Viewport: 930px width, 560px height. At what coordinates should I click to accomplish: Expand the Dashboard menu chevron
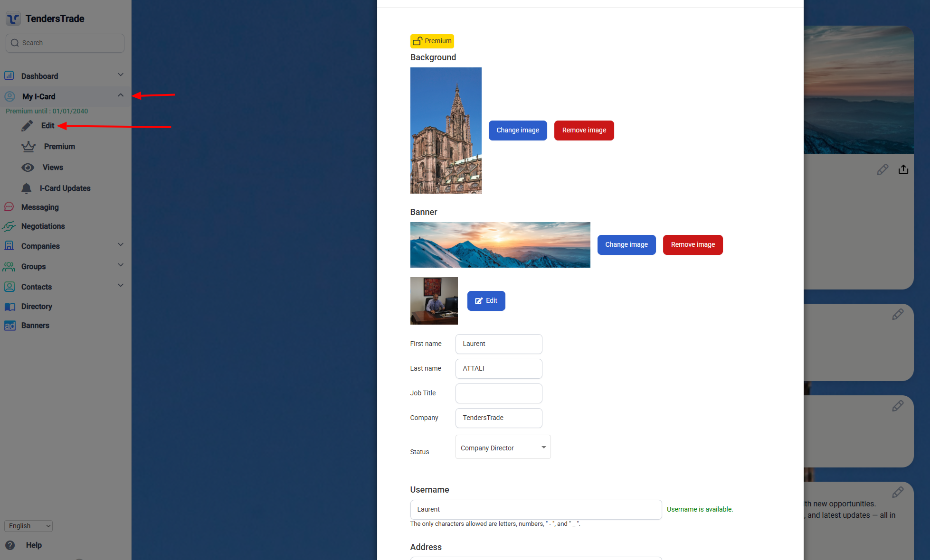[121, 75]
